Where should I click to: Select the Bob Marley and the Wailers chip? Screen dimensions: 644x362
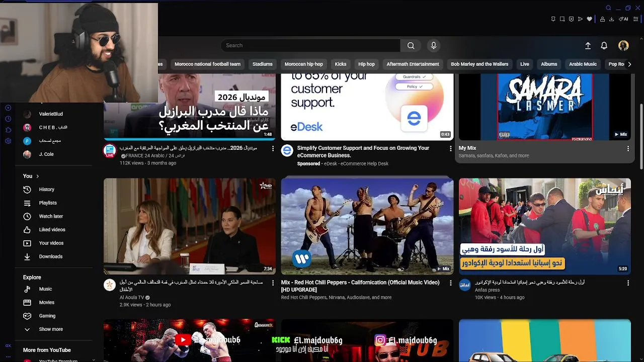(479, 64)
